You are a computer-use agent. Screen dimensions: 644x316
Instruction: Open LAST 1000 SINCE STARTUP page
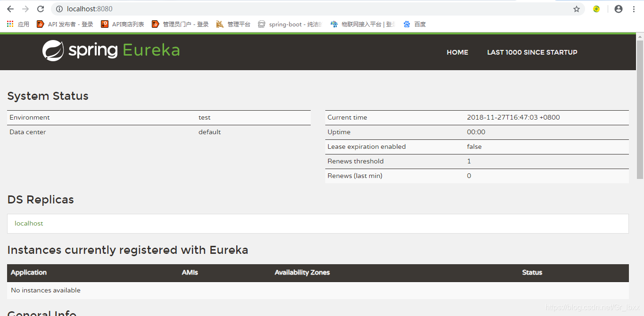click(532, 52)
